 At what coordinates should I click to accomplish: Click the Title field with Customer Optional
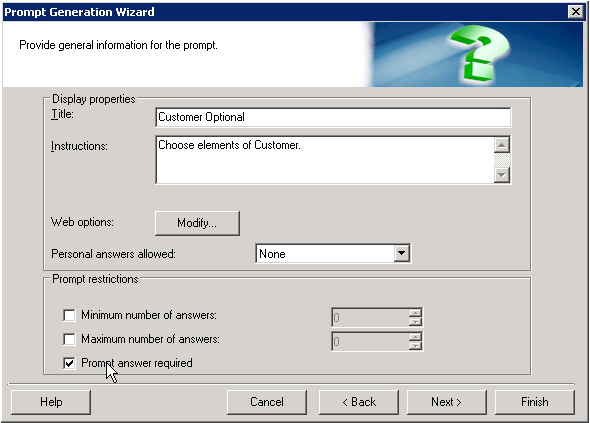tap(333, 117)
